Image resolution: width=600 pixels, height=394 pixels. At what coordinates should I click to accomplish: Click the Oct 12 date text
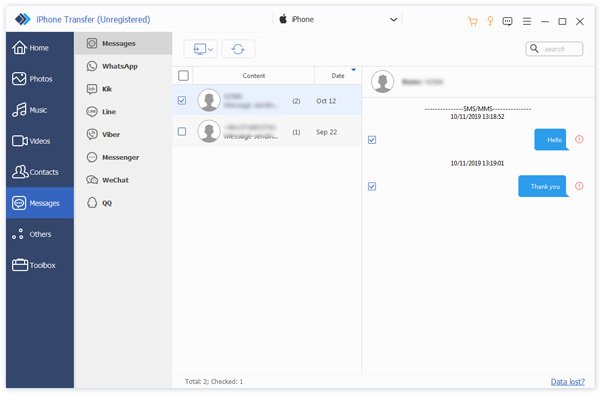coord(326,101)
